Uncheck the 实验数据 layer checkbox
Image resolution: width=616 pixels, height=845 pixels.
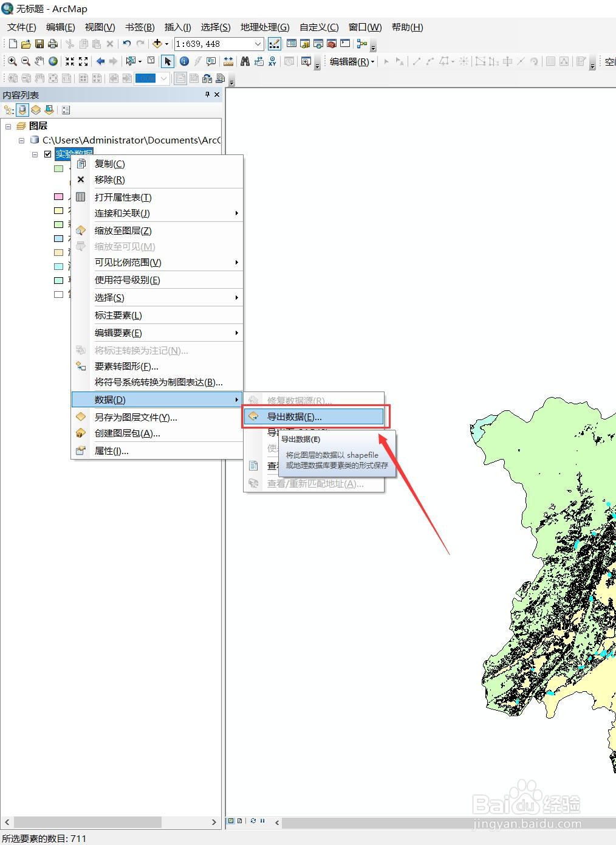48,154
